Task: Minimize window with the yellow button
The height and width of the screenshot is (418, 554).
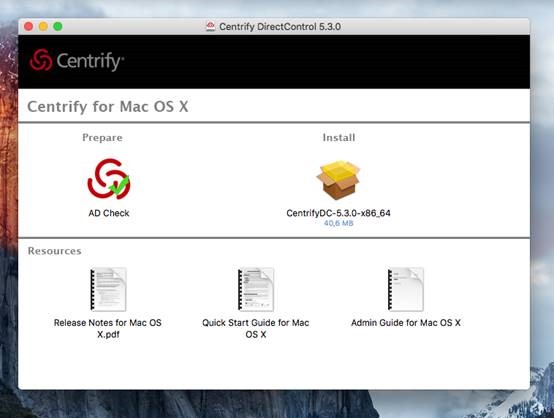Action: (43, 27)
